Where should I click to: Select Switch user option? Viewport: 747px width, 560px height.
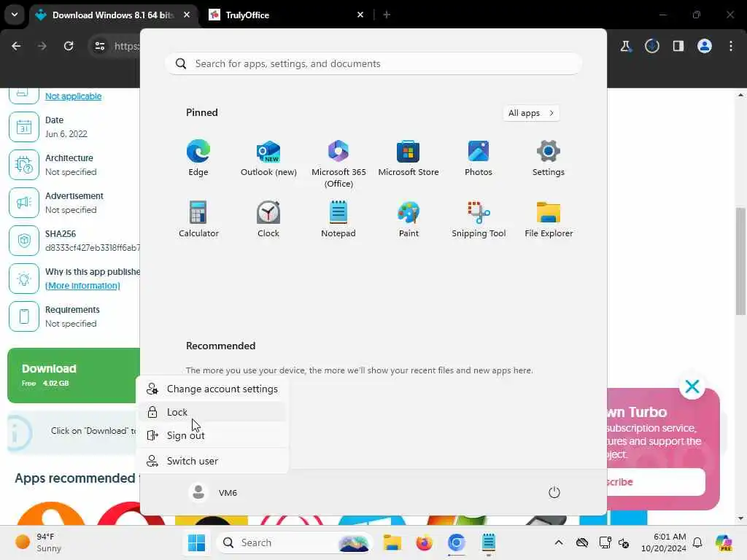point(212,461)
